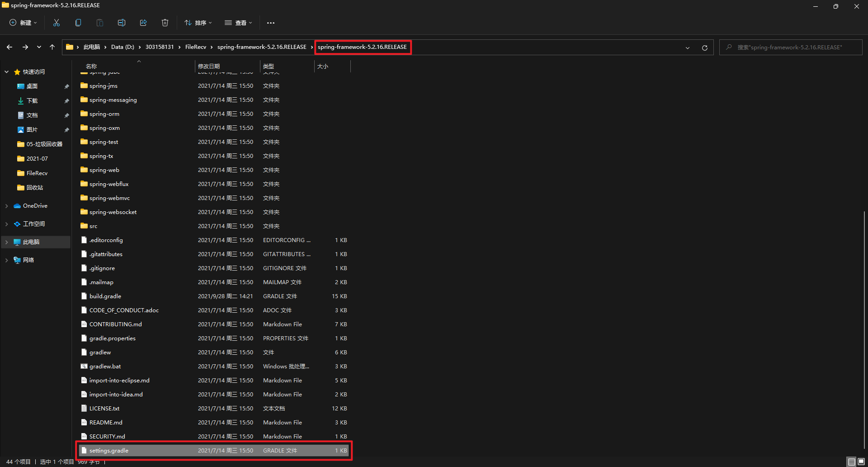Open the 查看 (View) dropdown menu
This screenshot has height=467, width=868.
[x=238, y=23]
